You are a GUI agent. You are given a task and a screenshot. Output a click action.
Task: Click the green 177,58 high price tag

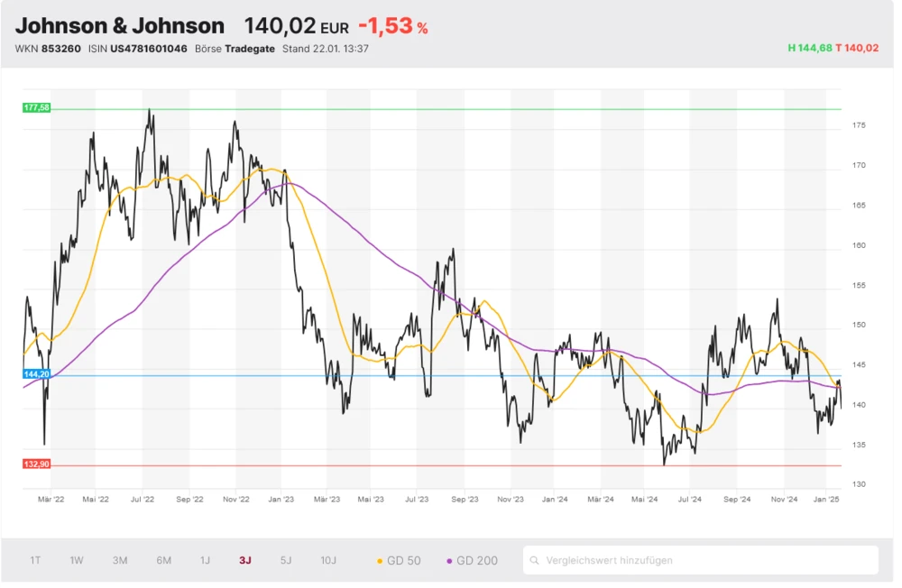pos(34,108)
